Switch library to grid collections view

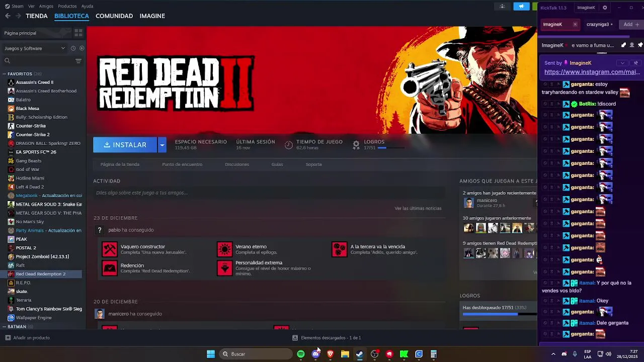pos(78,33)
